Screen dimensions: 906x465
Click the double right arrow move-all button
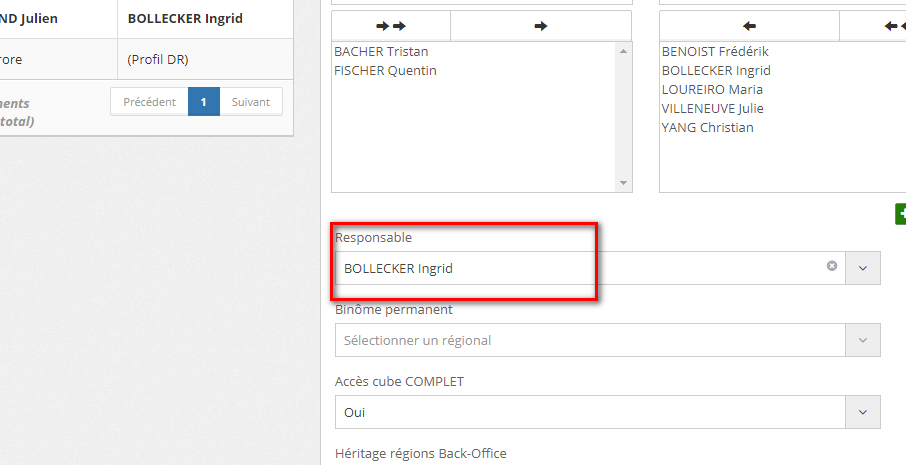click(391, 25)
